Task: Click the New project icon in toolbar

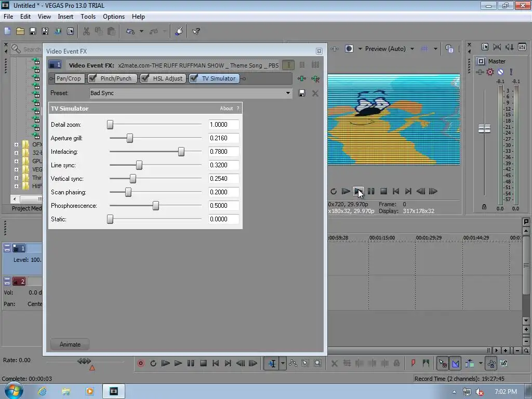Action: click(x=7, y=31)
